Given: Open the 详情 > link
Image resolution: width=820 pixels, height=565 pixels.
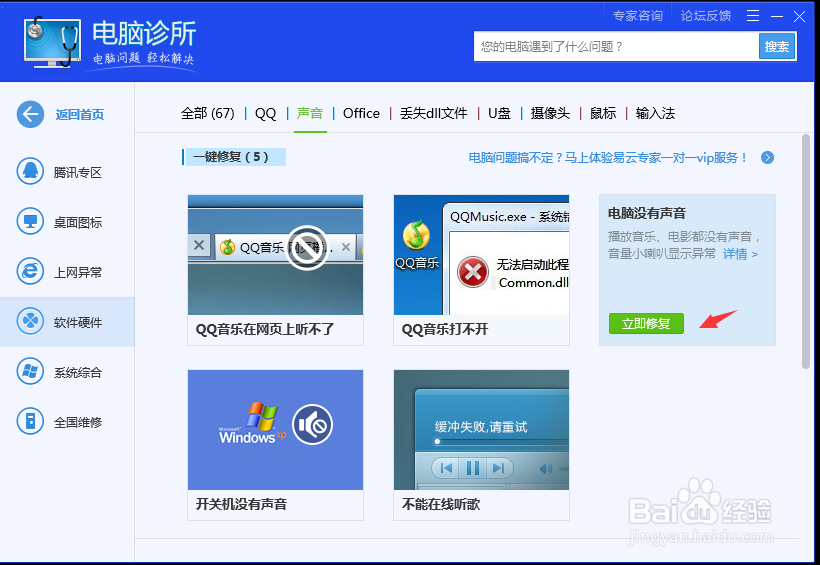Looking at the screenshot, I should pyautogui.click(x=740, y=254).
